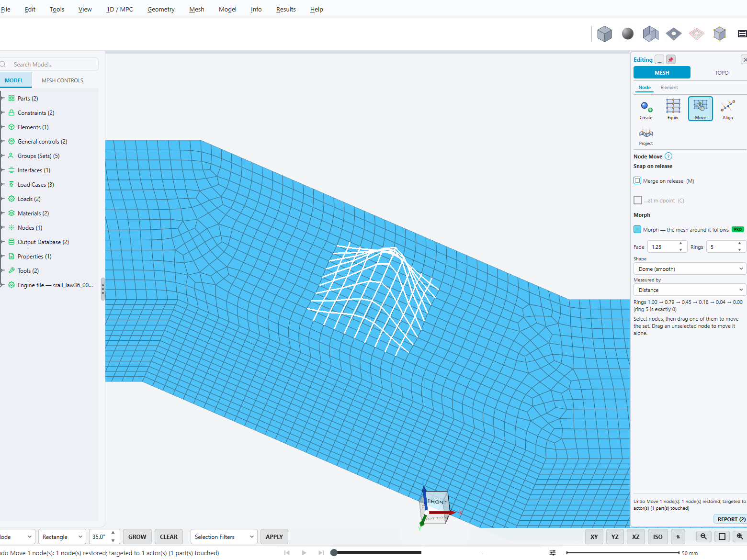Image resolution: width=747 pixels, height=560 pixels.
Task: Switch to the Element sub-tab
Action: click(x=669, y=87)
